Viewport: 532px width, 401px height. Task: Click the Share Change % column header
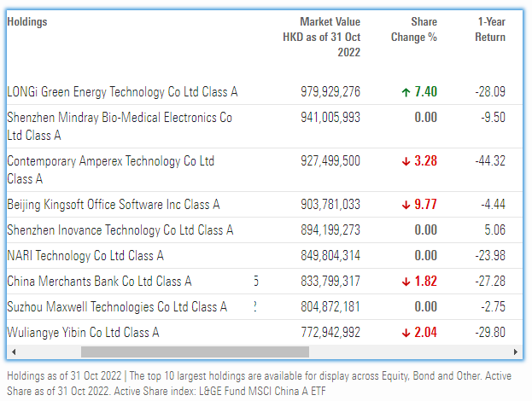point(414,30)
